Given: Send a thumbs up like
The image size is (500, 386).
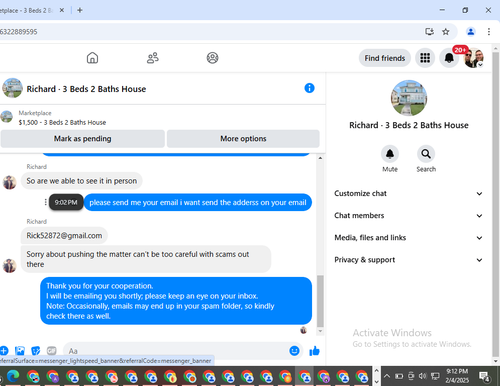Looking at the screenshot, I should pyautogui.click(x=314, y=351).
